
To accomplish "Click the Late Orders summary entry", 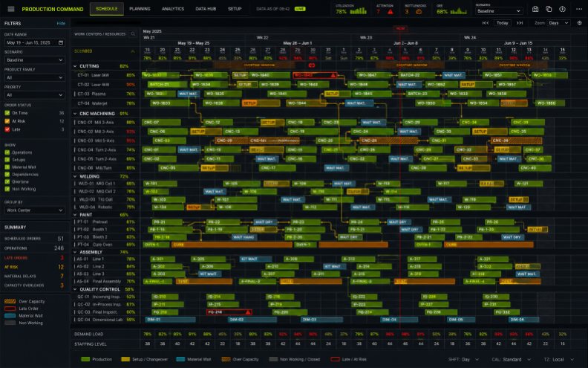I will (34, 257).
